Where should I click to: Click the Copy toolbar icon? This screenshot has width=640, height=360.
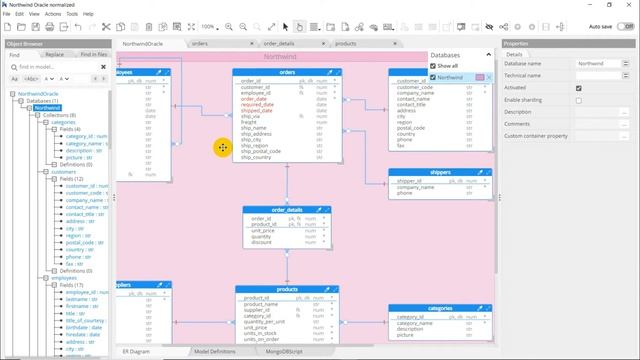[x=120, y=27]
